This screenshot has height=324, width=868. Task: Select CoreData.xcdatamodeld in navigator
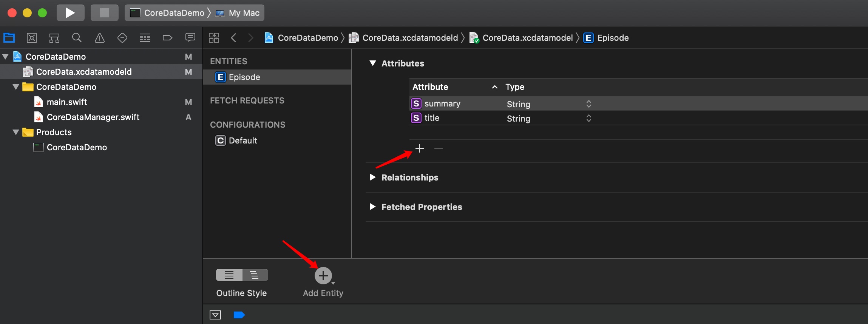101,72
